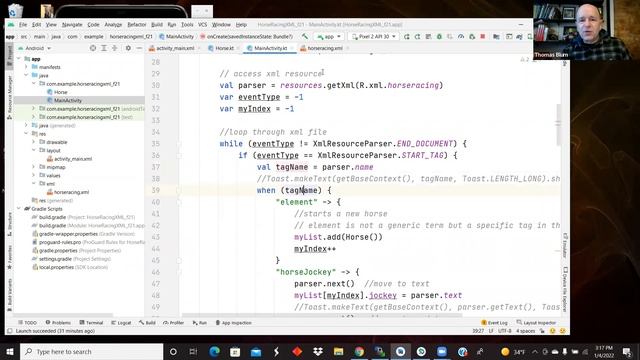640x360 pixels.
Task: Open the Pixel 2 API 30 device dropdown
Action: (374, 37)
